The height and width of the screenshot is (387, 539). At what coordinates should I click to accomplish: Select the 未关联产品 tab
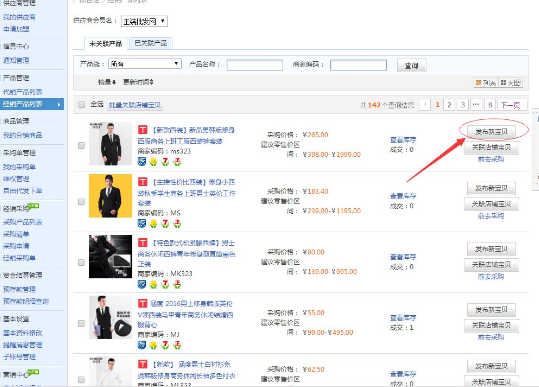(106, 44)
